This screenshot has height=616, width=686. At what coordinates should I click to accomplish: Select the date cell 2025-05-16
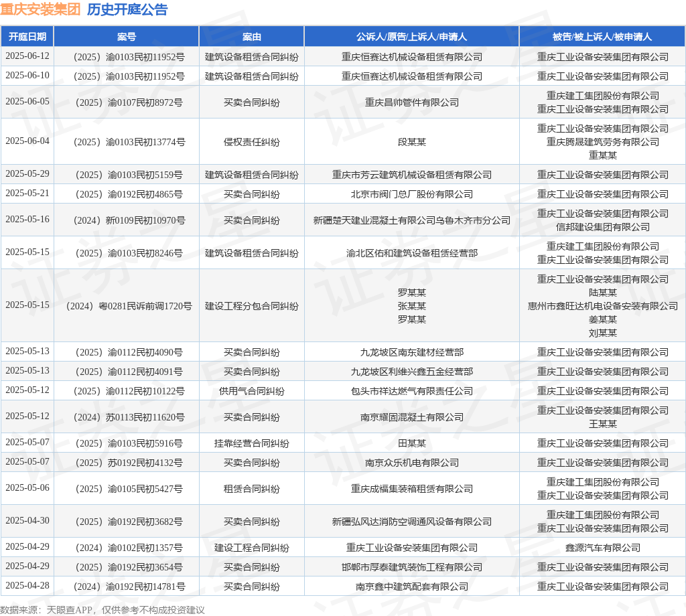point(27,220)
